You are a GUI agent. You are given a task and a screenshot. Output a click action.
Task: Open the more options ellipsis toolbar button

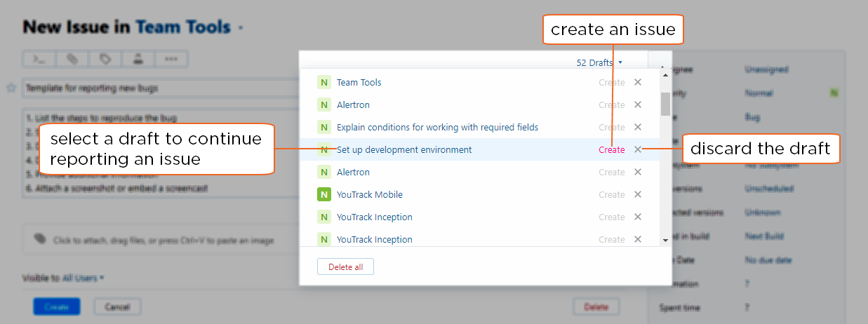pyautogui.click(x=171, y=59)
